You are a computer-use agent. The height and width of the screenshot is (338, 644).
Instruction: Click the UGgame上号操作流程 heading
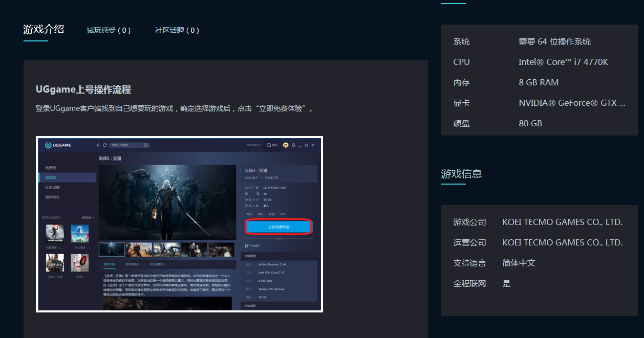(x=83, y=89)
